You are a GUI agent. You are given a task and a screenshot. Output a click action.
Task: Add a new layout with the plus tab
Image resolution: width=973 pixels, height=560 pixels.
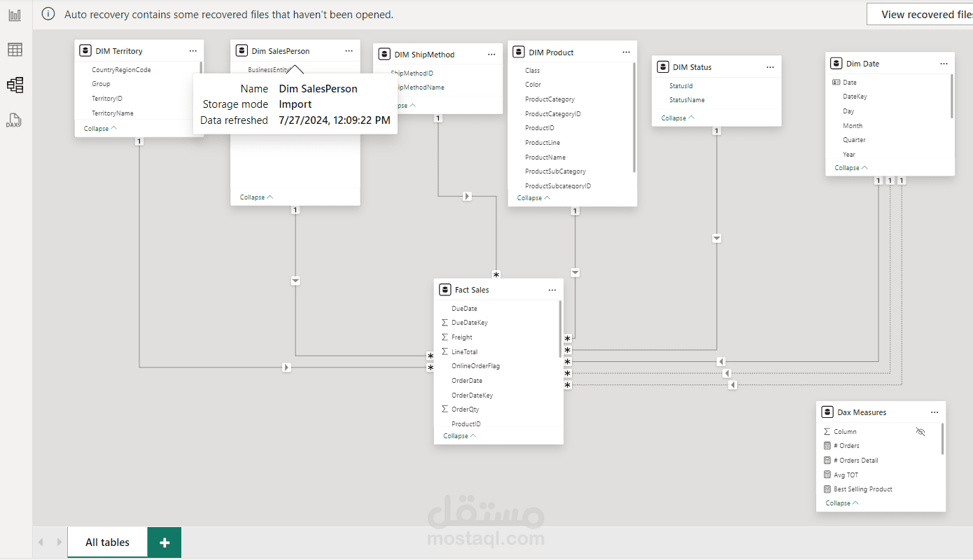164,542
